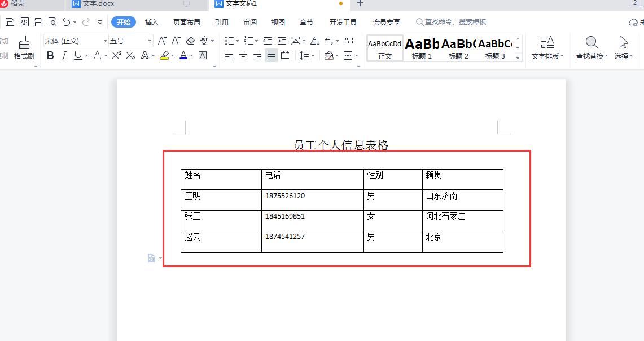Viewport: 644px width, 341px height.
Task: Click the numbered list icon
Action: pos(248,41)
